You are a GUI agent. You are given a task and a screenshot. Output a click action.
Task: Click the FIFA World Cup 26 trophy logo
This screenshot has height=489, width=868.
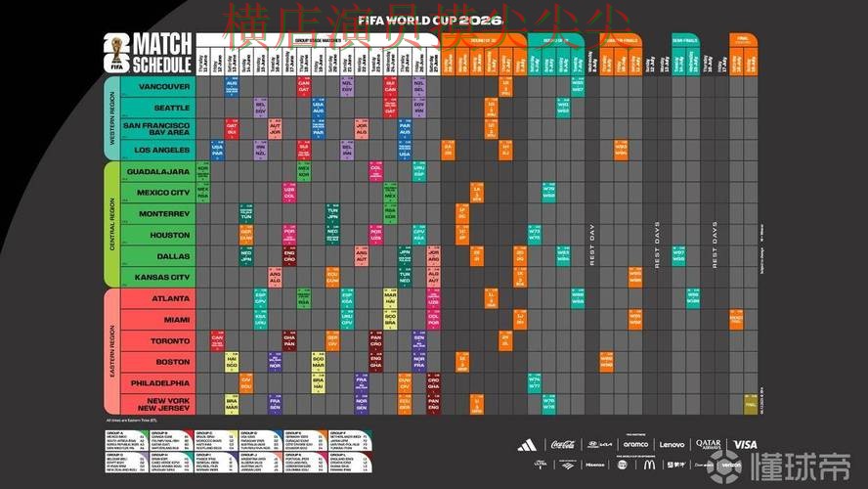tap(117, 53)
